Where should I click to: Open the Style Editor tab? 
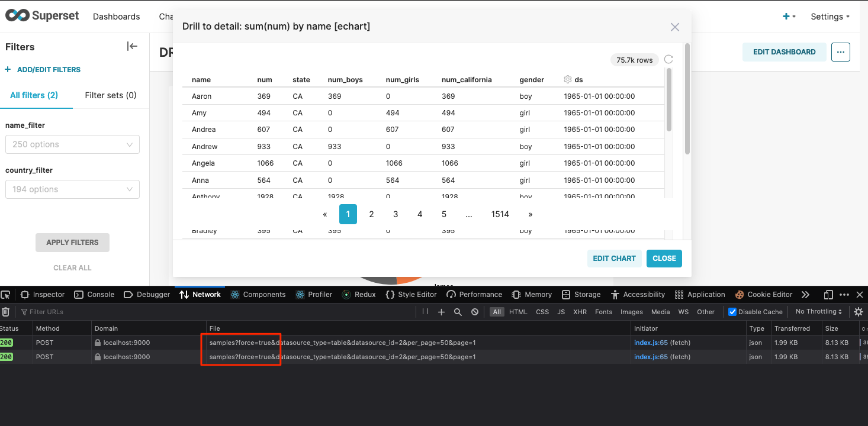click(411, 295)
